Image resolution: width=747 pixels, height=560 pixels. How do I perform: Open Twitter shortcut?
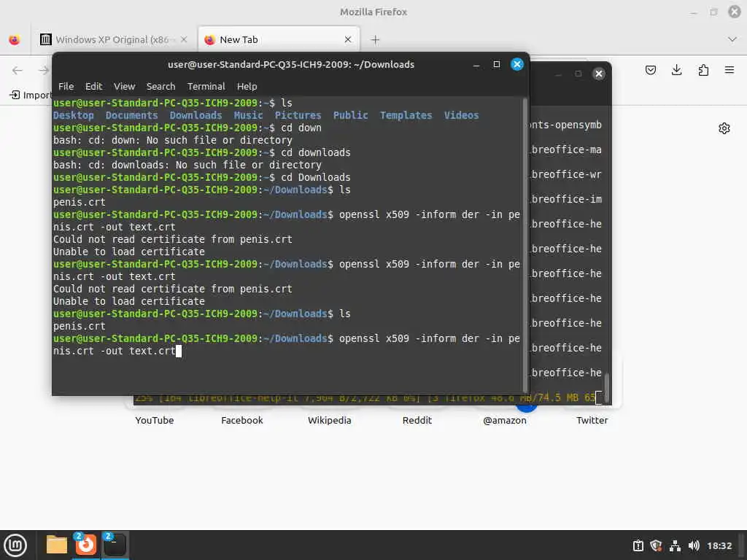(592, 420)
